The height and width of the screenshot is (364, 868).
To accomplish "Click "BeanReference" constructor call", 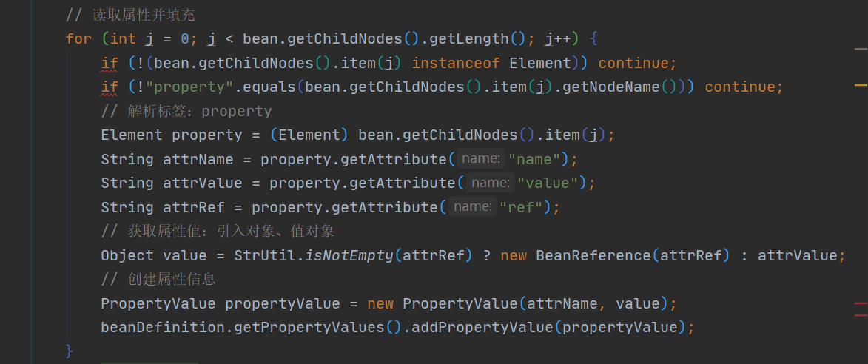I will point(593,255).
